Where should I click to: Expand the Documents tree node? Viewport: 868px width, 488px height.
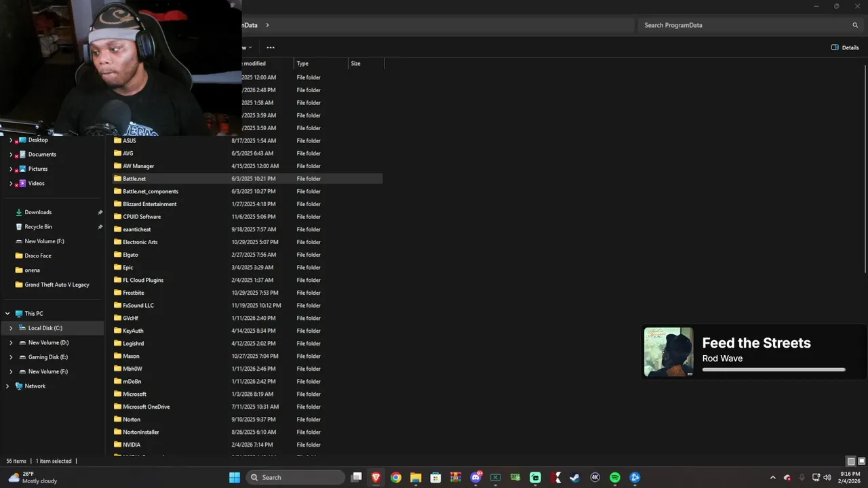(x=10, y=155)
